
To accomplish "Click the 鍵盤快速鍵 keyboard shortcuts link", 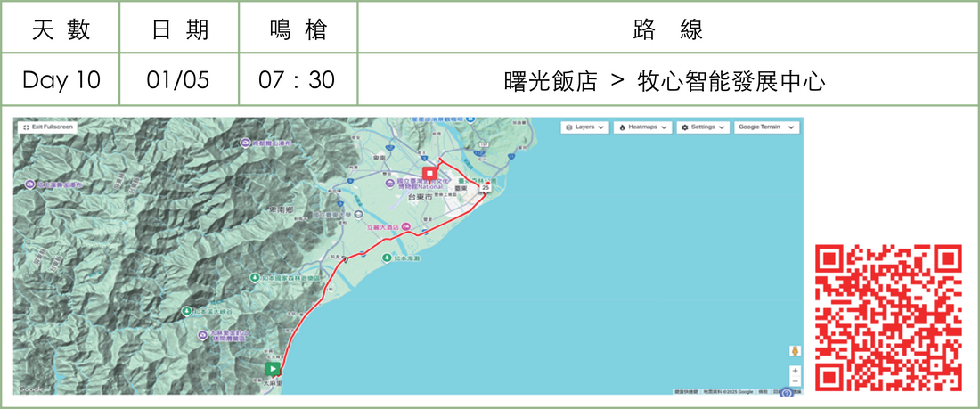I will 686,391.
